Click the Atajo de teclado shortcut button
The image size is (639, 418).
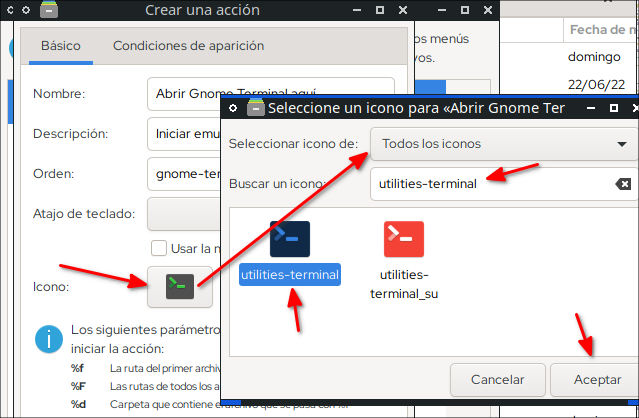(184, 214)
